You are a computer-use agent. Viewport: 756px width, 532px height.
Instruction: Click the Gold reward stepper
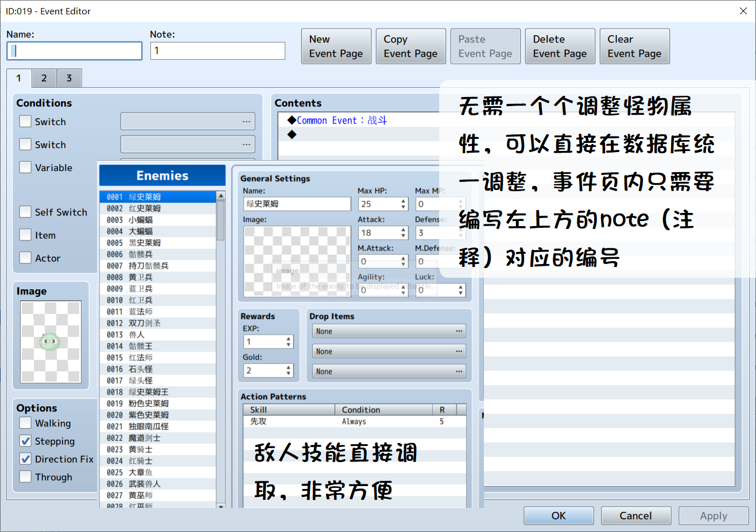[269, 370]
